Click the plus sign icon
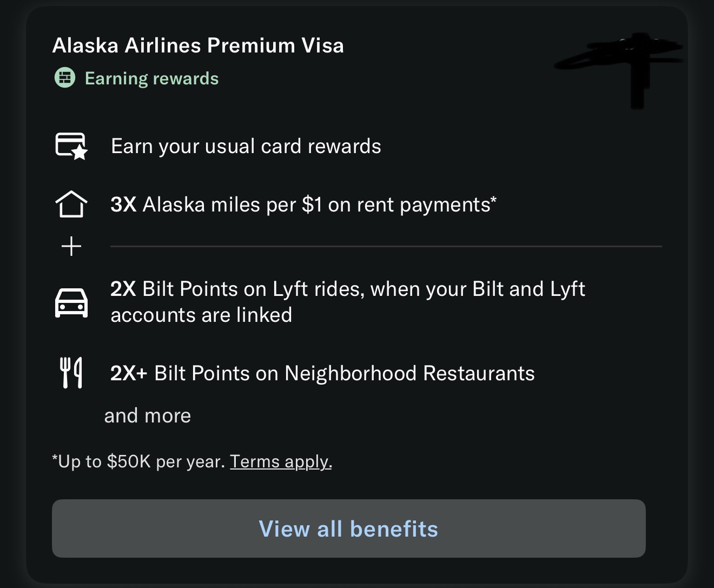 pyautogui.click(x=71, y=247)
